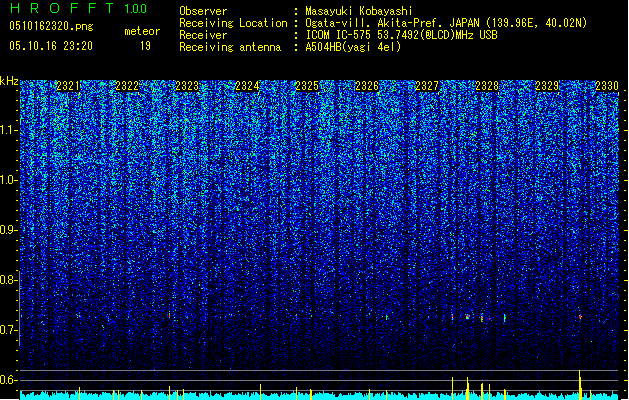Click the 2330 time marker
629x400 pixels.
coord(607,86)
